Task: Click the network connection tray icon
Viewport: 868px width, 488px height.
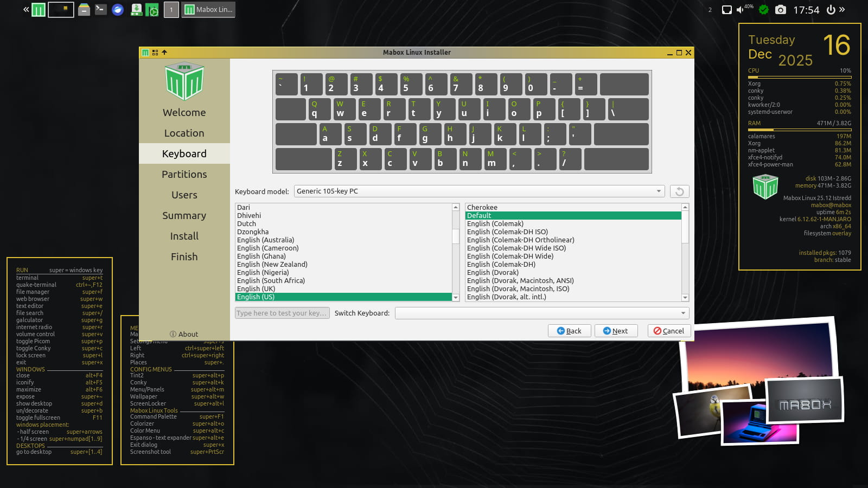Action: point(726,10)
